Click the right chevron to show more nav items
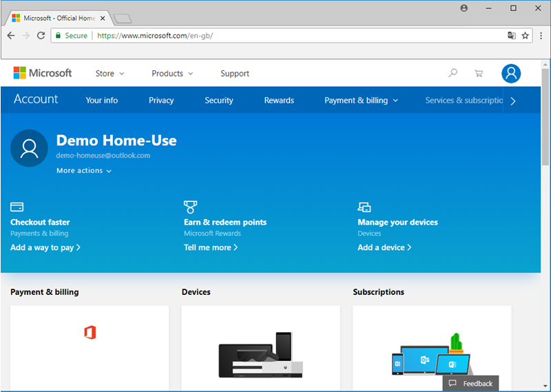 click(x=513, y=101)
